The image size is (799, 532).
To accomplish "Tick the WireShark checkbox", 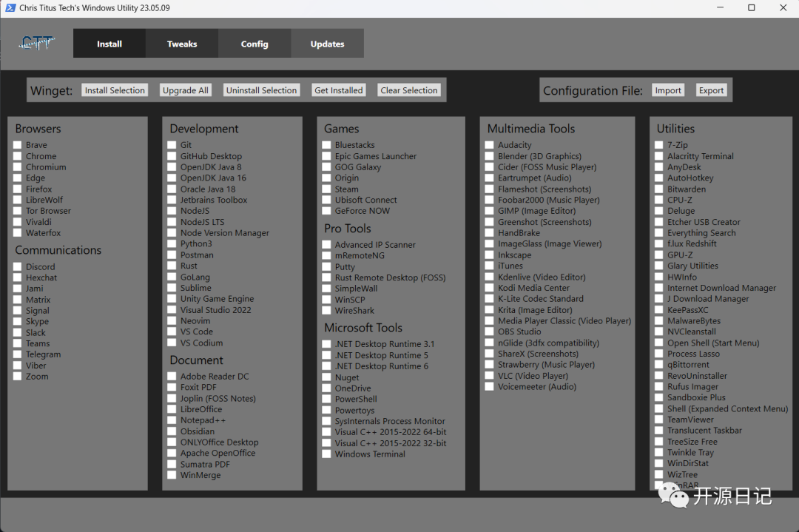I will point(327,310).
